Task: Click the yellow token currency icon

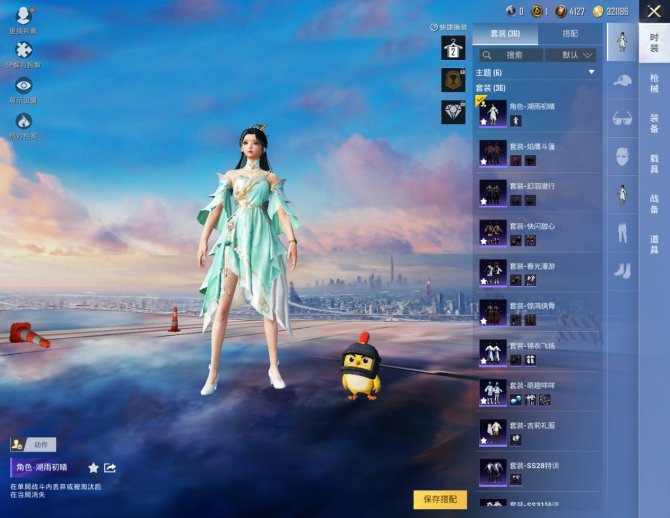Action: [x=537, y=12]
